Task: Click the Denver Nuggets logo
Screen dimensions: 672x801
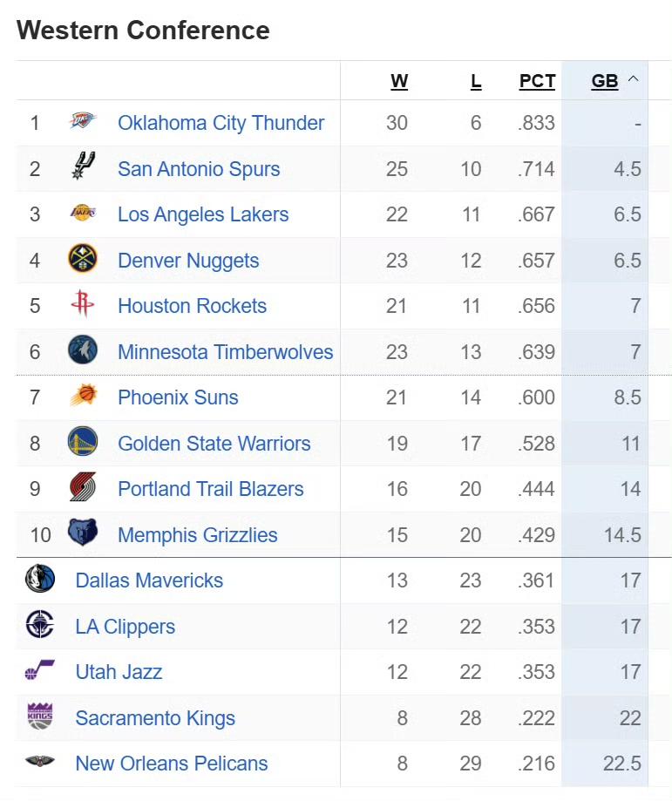Action: (x=83, y=259)
